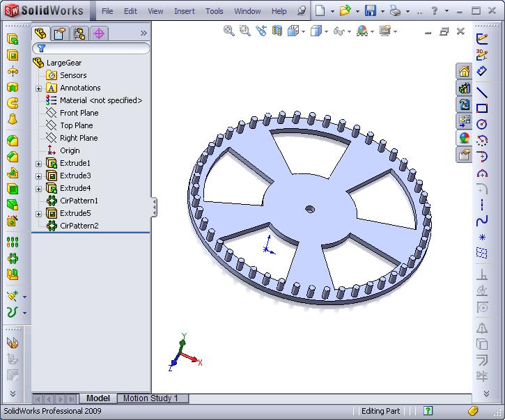Image resolution: width=505 pixels, height=420 pixels.
Task: Click the Extruded Boss/Base tool
Action: [x=13, y=39]
